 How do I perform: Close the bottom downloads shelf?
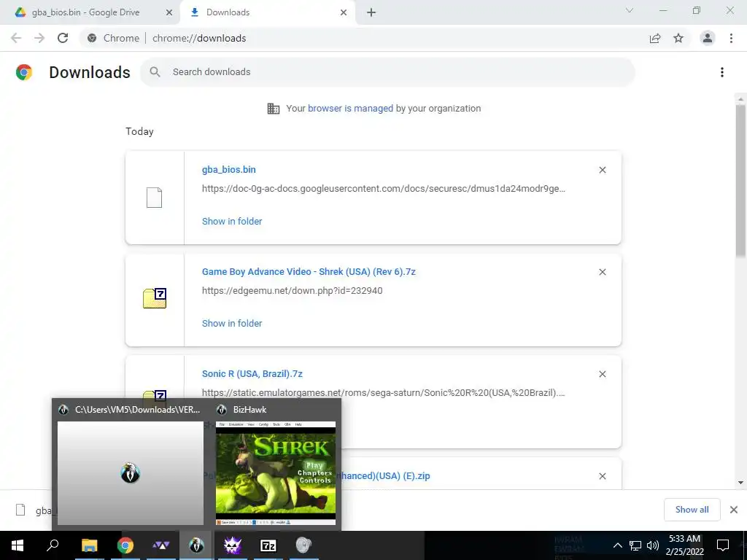coord(734,510)
